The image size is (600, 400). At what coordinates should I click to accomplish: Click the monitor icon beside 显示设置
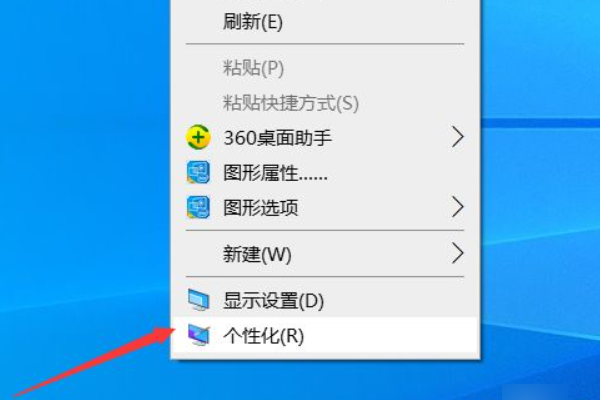click(x=199, y=300)
